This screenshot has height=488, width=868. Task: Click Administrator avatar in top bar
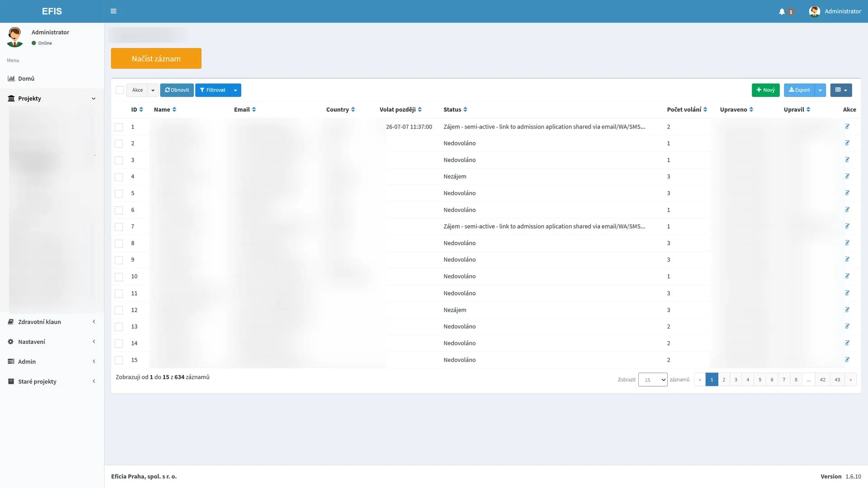click(815, 11)
